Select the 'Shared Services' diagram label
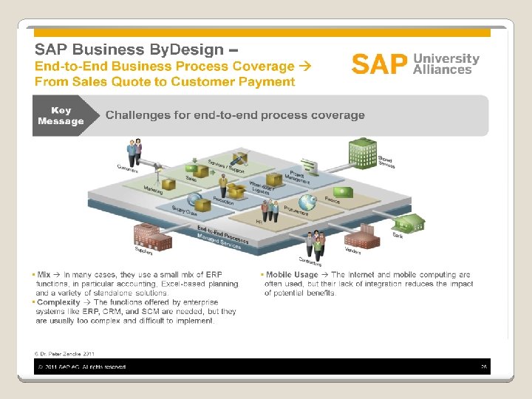 (386, 162)
